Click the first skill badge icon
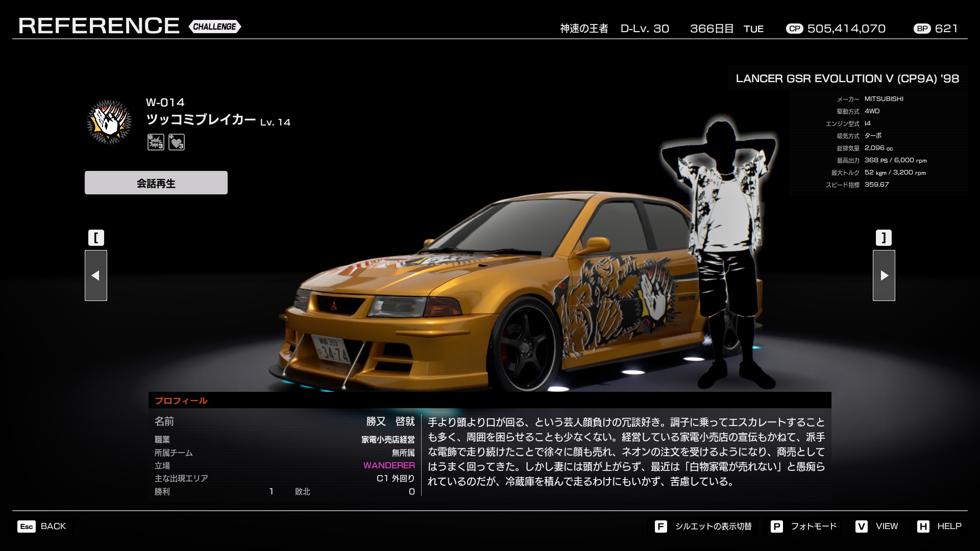The image size is (980, 551). pos(156,142)
